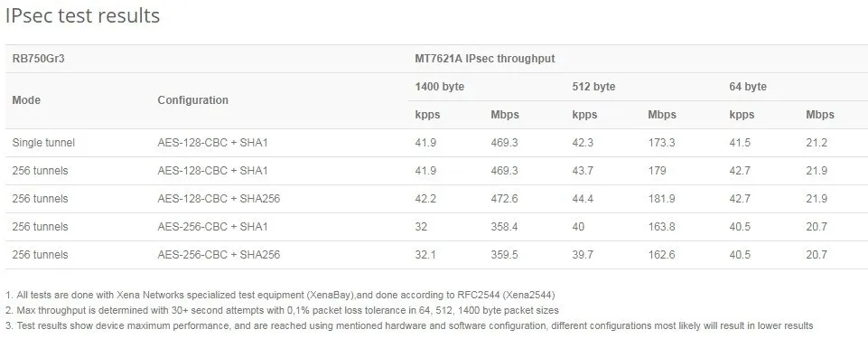The image size is (868, 339).
Task: Click the MT7621A IPsec throughput header
Action: pyautogui.click(x=485, y=58)
